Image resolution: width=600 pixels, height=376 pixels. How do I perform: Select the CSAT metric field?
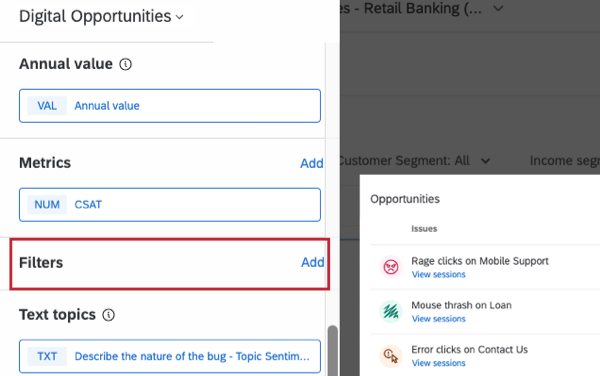170,205
